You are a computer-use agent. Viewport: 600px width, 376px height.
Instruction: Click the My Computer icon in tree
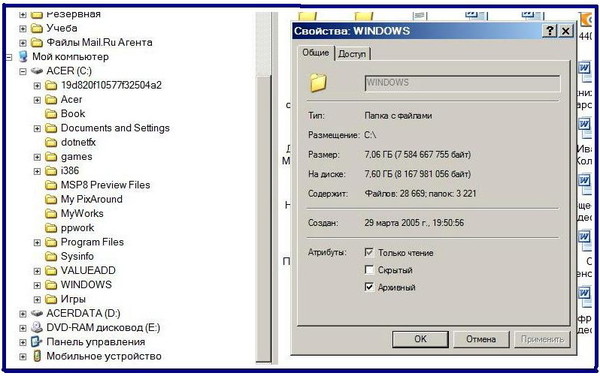[23, 57]
